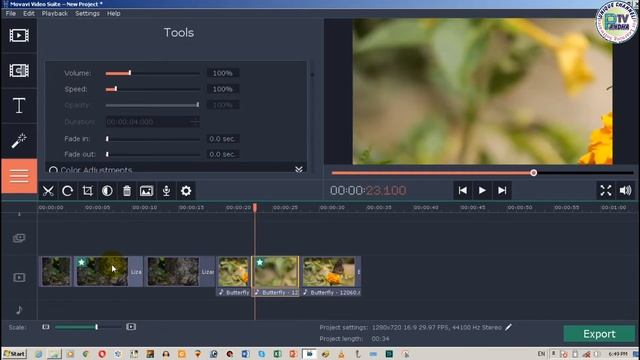
Task: Skip to previous frame button
Action: click(x=462, y=191)
